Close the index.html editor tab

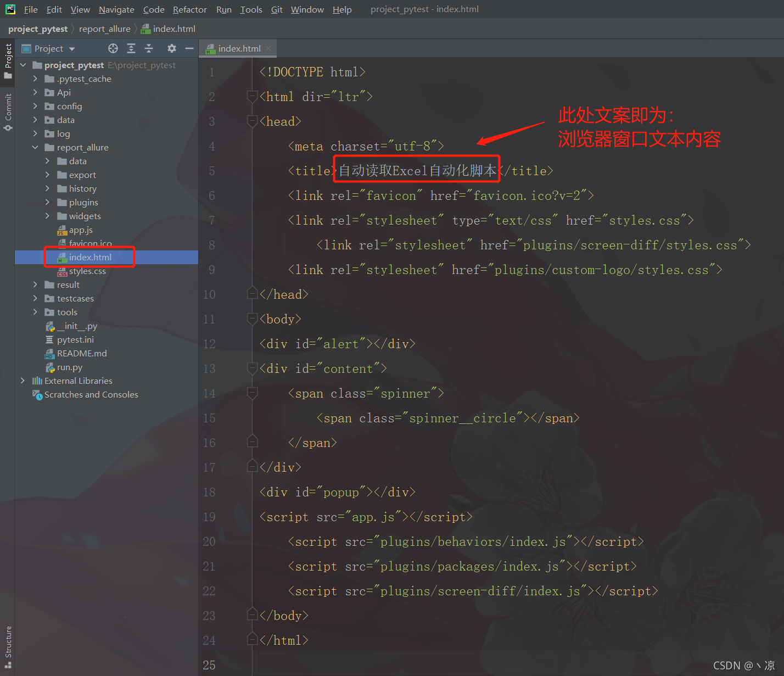[268, 48]
